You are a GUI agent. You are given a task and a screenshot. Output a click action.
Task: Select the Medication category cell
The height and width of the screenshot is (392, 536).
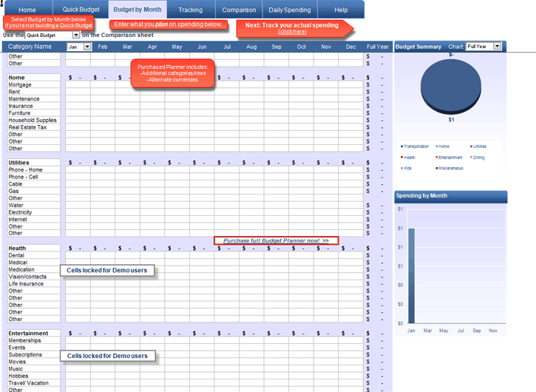tap(33, 269)
